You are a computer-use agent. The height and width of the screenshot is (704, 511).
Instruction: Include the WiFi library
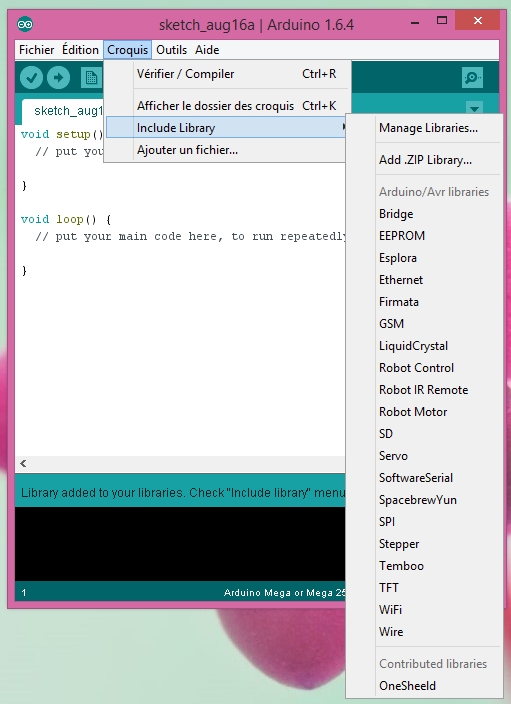pyautogui.click(x=425, y=610)
